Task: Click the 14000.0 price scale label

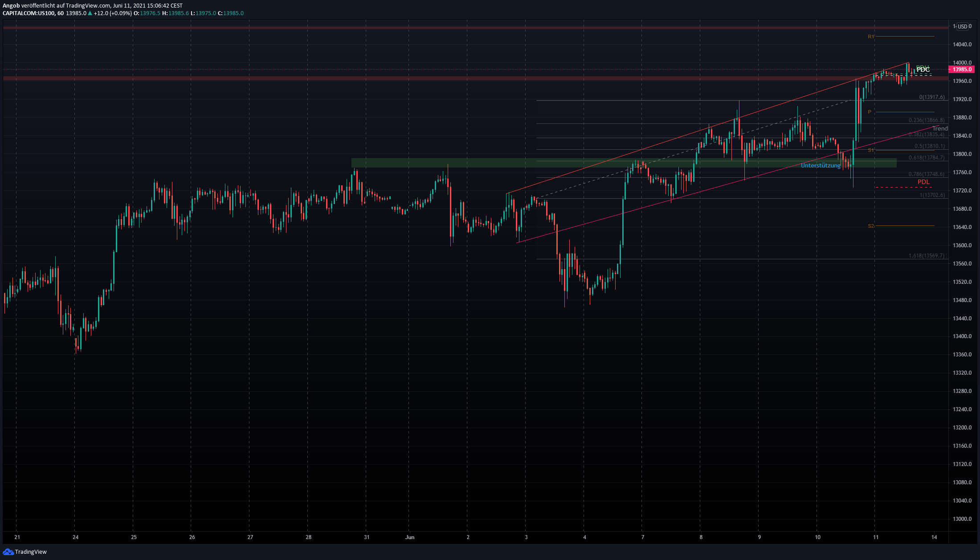Action: [x=962, y=63]
